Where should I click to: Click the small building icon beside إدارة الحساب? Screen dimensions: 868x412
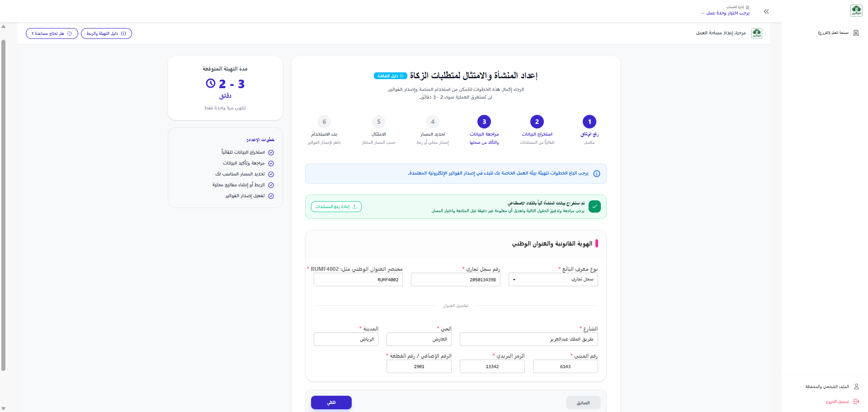click(x=748, y=7)
